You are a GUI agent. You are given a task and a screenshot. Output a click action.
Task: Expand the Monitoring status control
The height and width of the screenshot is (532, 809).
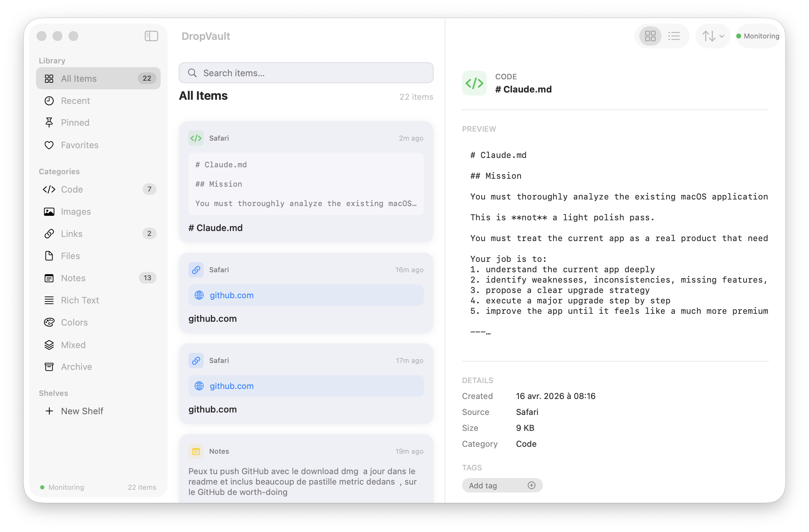758,36
